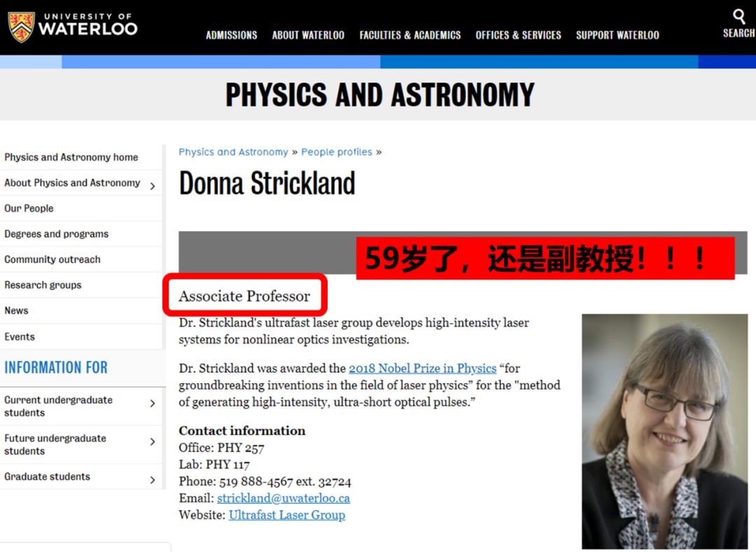Image resolution: width=756 pixels, height=552 pixels.
Task: Select Degrees and programs sidebar item
Action: [57, 234]
